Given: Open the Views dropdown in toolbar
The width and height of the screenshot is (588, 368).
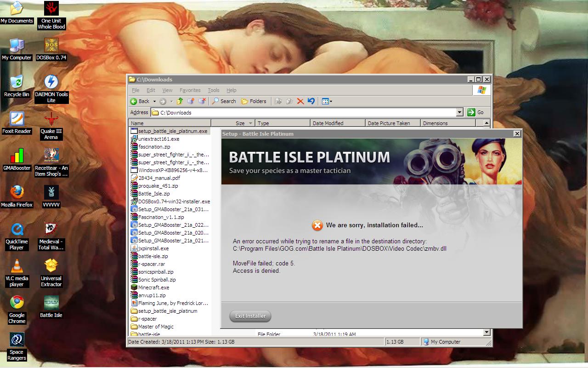Looking at the screenshot, I should tap(327, 101).
